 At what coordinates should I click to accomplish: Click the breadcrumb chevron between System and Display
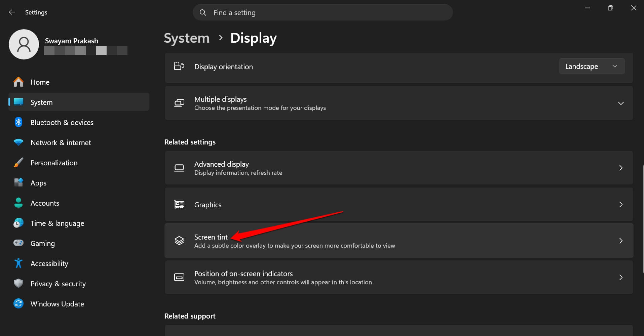tap(221, 38)
